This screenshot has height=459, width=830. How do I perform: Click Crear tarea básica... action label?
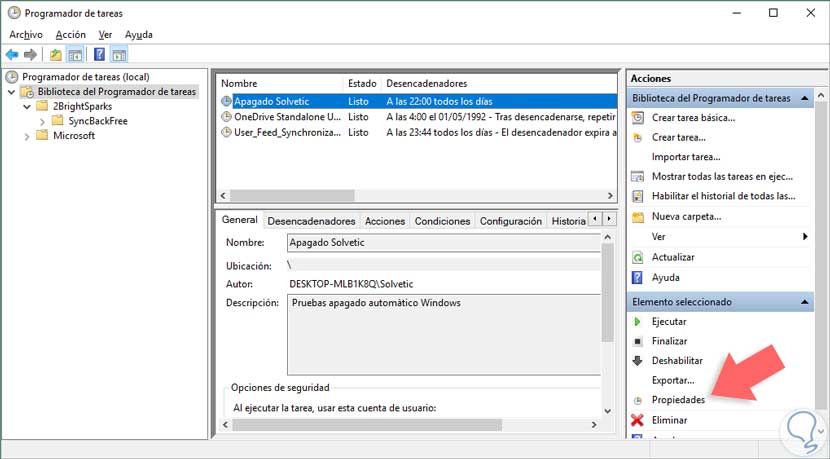pos(693,118)
